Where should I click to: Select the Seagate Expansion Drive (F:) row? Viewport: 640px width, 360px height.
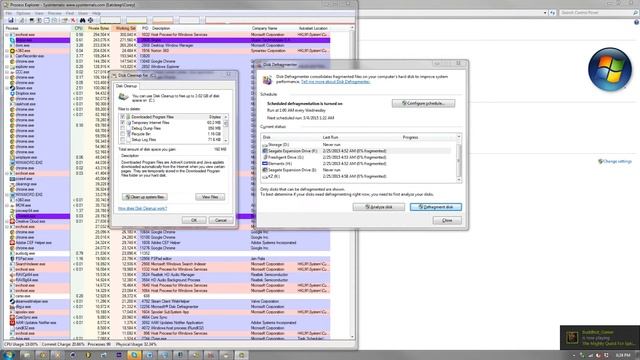[357, 151]
